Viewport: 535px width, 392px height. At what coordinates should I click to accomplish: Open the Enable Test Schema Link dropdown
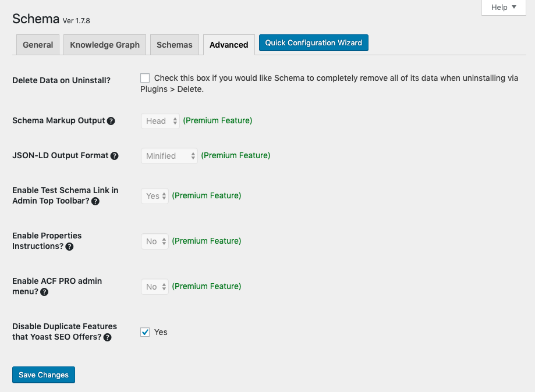point(155,196)
